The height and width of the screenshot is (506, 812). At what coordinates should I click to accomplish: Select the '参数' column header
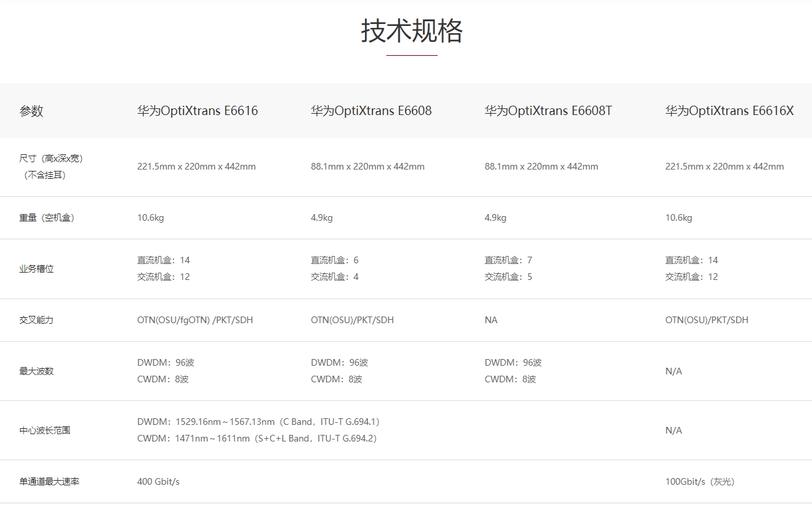pyautogui.click(x=31, y=111)
